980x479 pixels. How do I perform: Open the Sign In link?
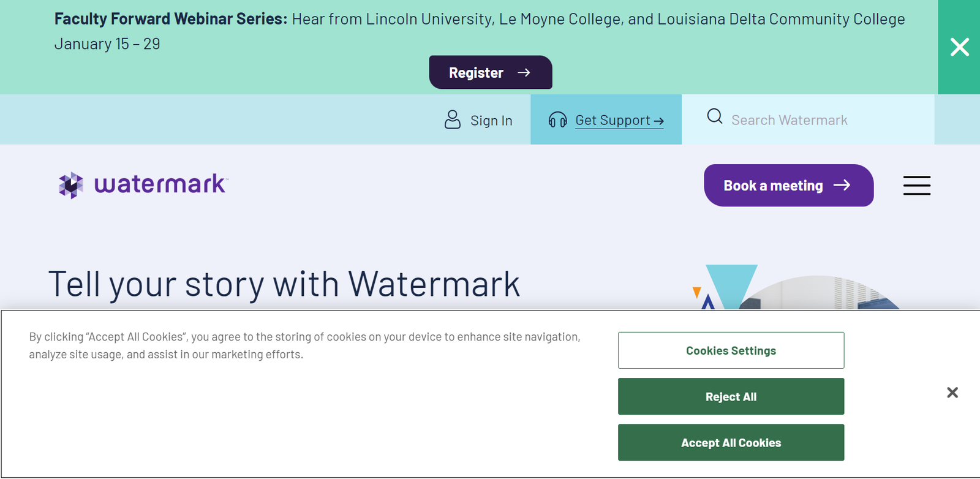[x=491, y=121]
